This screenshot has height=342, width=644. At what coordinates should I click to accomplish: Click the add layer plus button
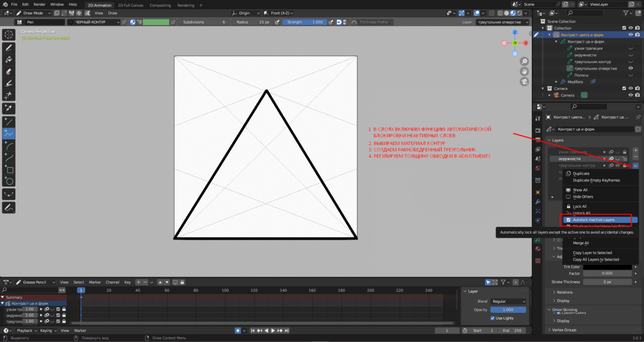[x=635, y=150]
